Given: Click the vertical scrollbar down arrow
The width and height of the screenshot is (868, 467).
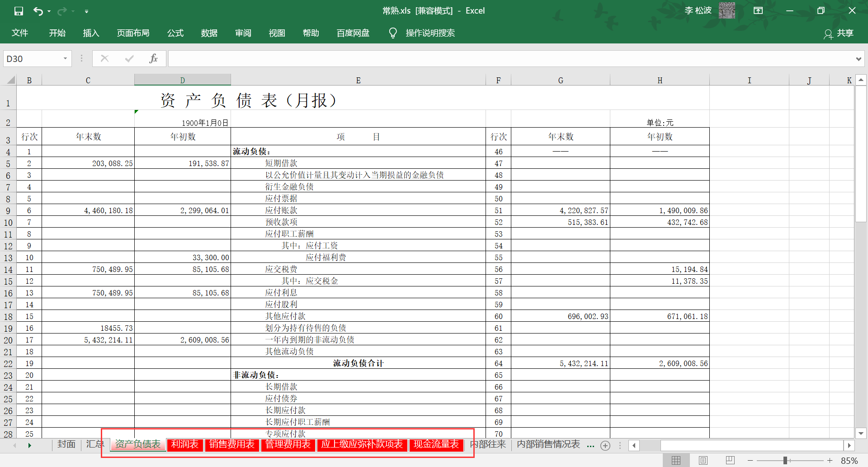Looking at the screenshot, I should pos(861,433).
